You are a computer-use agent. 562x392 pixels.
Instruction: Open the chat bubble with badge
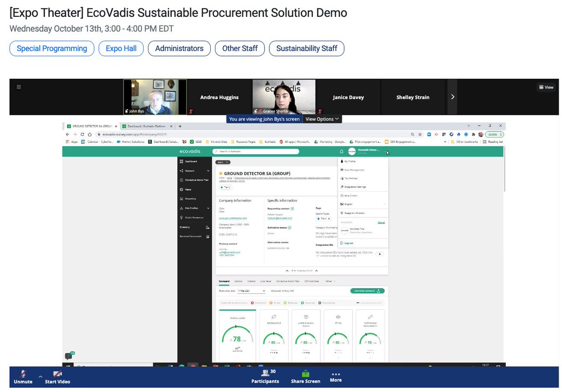tap(69, 356)
